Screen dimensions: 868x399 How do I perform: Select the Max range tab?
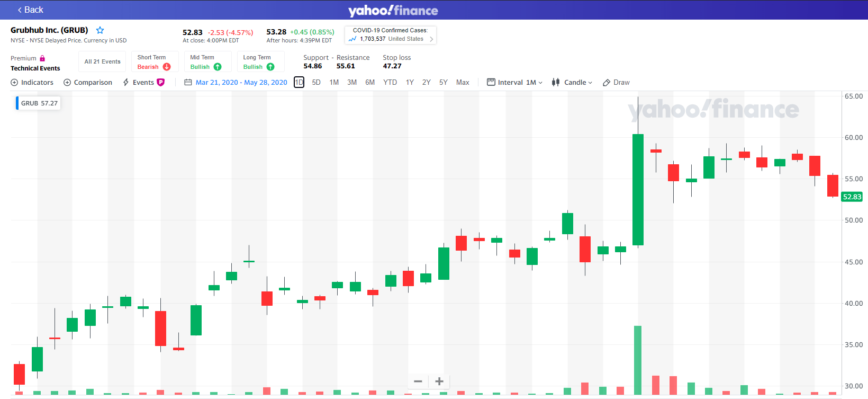[463, 82]
